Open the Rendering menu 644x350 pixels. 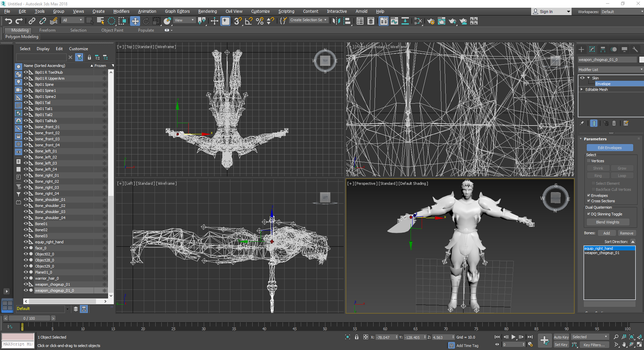click(x=207, y=11)
